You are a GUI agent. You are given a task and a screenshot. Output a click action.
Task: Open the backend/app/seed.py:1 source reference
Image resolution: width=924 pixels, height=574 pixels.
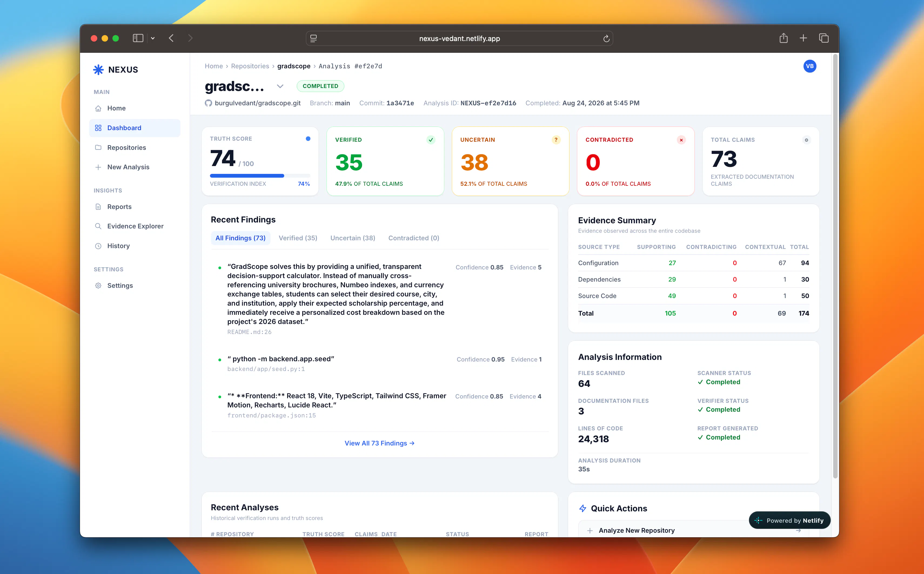tap(266, 369)
